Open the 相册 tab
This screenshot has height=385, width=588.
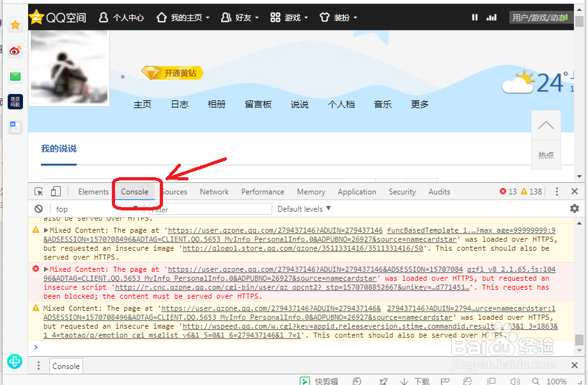coord(217,104)
